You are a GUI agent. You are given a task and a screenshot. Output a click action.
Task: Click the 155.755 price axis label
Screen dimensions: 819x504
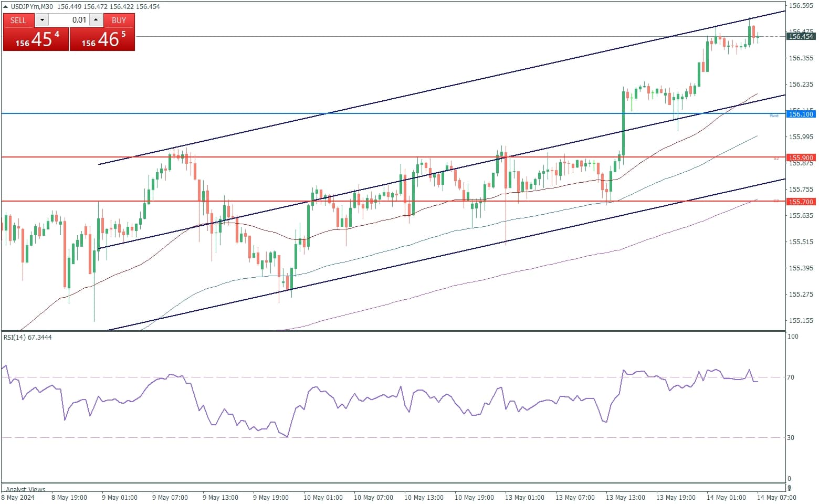coord(801,190)
